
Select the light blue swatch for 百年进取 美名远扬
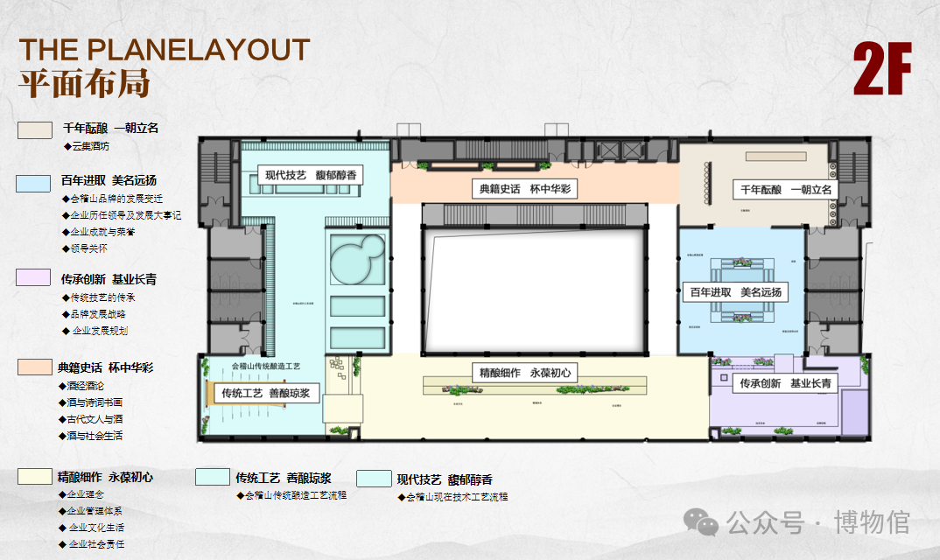33,183
